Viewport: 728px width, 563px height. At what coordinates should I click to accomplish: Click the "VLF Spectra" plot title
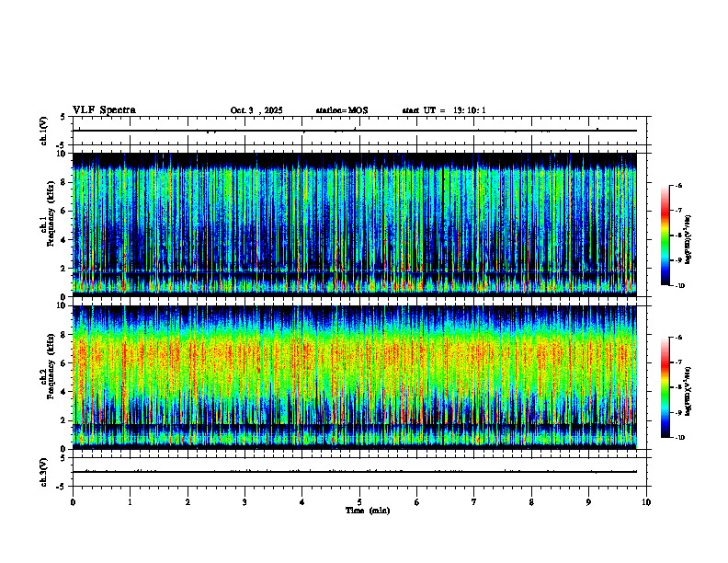(x=104, y=110)
